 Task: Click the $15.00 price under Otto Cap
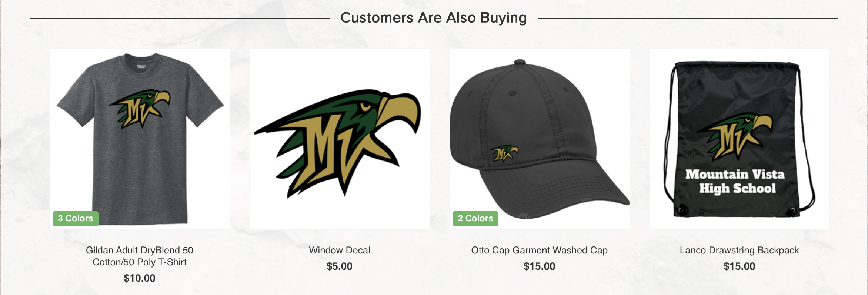(540, 266)
